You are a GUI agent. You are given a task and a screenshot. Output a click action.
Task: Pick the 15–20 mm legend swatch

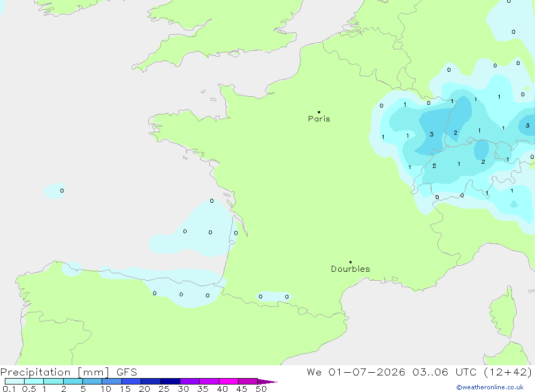[x=132, y=381]
